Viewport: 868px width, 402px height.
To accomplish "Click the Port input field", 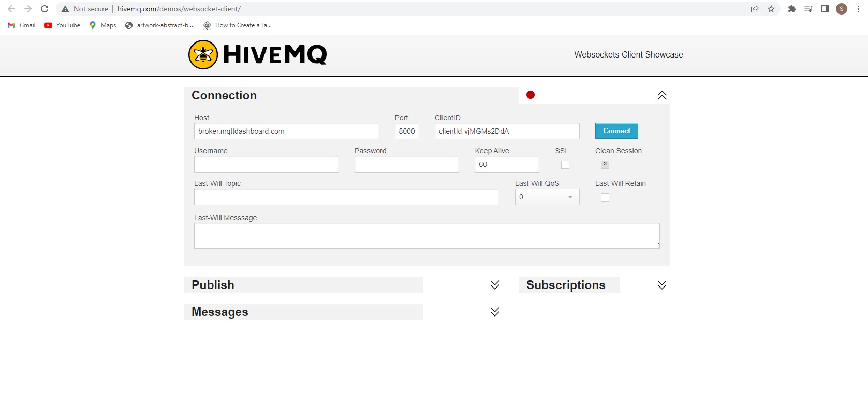I will click(407, 131).
